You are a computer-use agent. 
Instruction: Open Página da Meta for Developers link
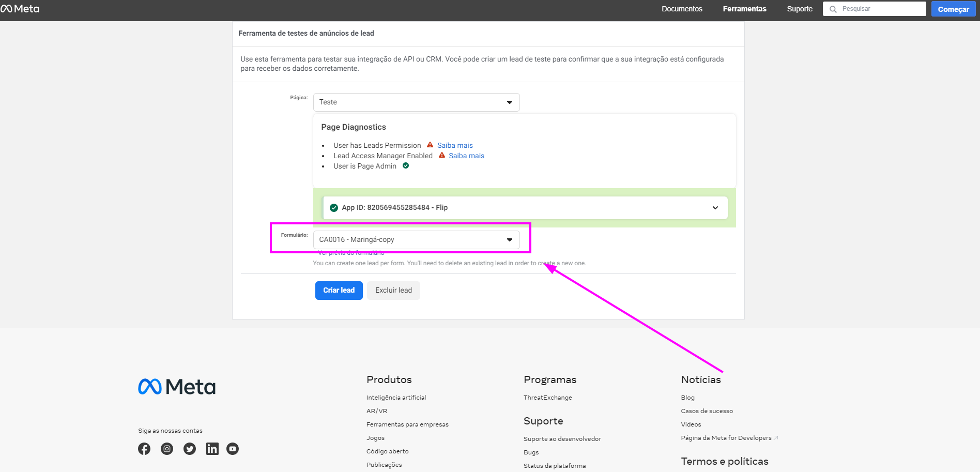[x=729, y=438]
